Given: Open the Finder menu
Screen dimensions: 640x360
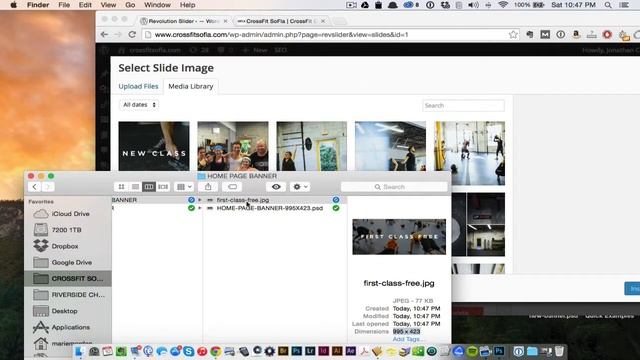Looking at the screenshot, I should (38, 5).
